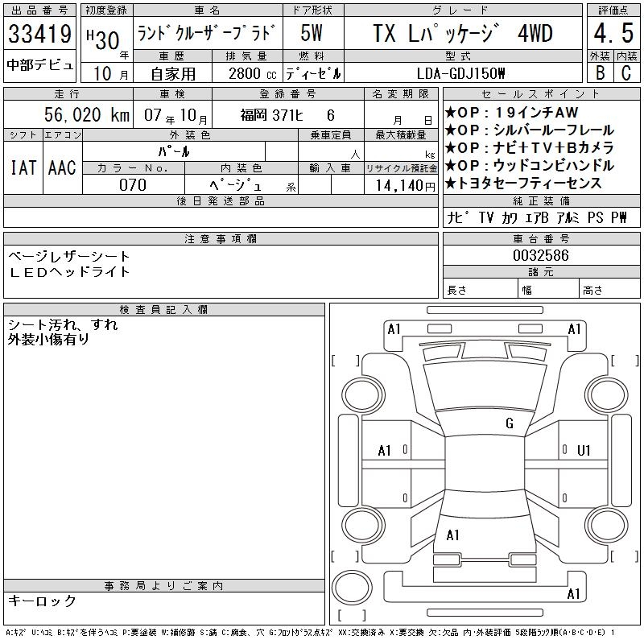
Task: Click the lot number 33419
Action: coord(39,35)
